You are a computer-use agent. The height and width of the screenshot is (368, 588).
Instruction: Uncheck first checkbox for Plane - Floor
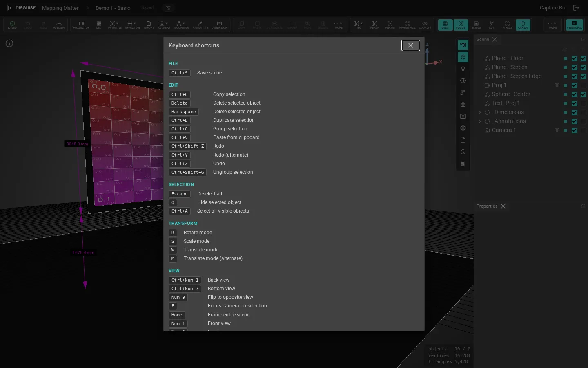click(x=575, y=58)
